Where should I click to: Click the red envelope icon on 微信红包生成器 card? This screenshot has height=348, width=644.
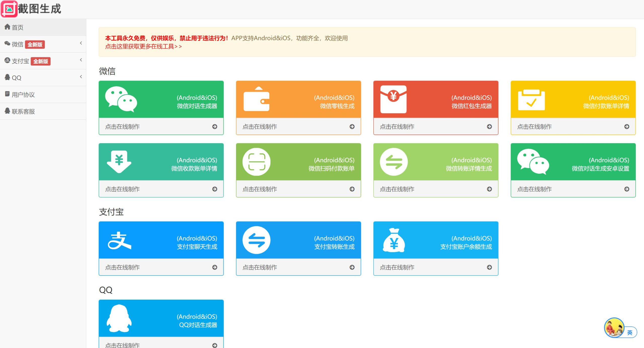tap(393, 99)
